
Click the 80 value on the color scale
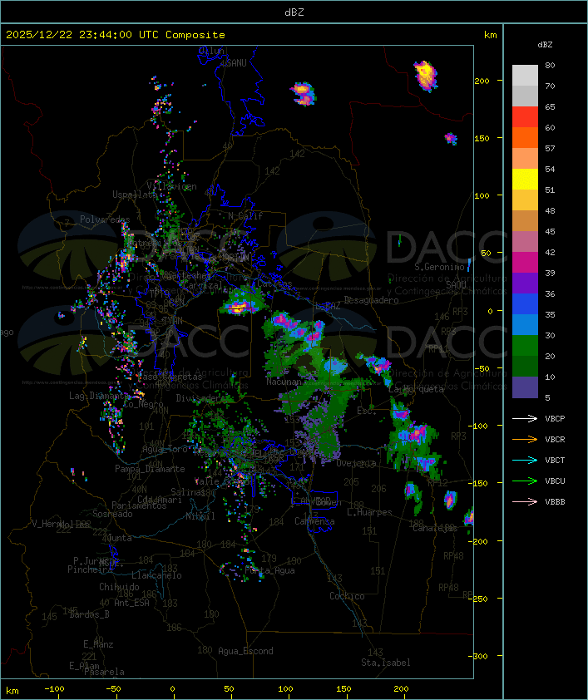550,65
